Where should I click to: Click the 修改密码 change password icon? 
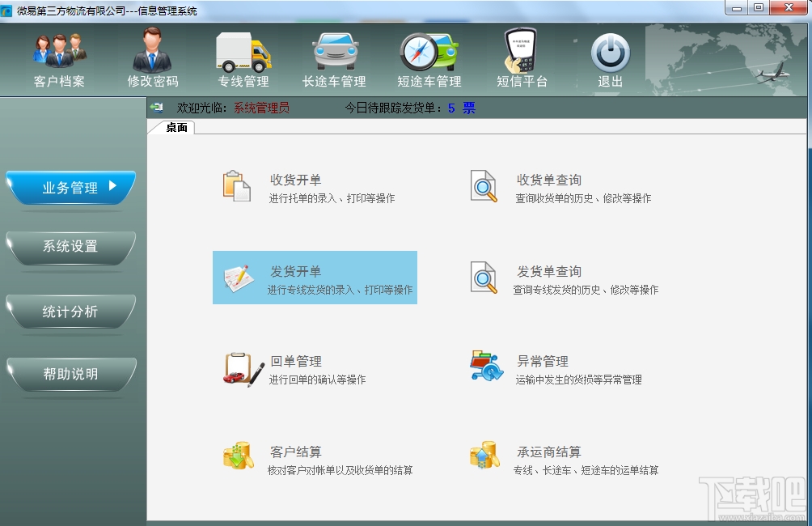coord(152,49)
